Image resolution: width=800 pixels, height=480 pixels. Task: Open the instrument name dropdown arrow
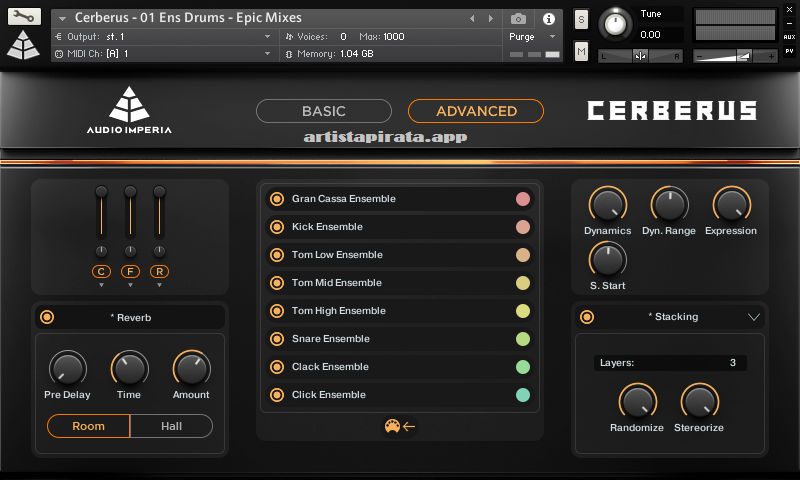62,19
